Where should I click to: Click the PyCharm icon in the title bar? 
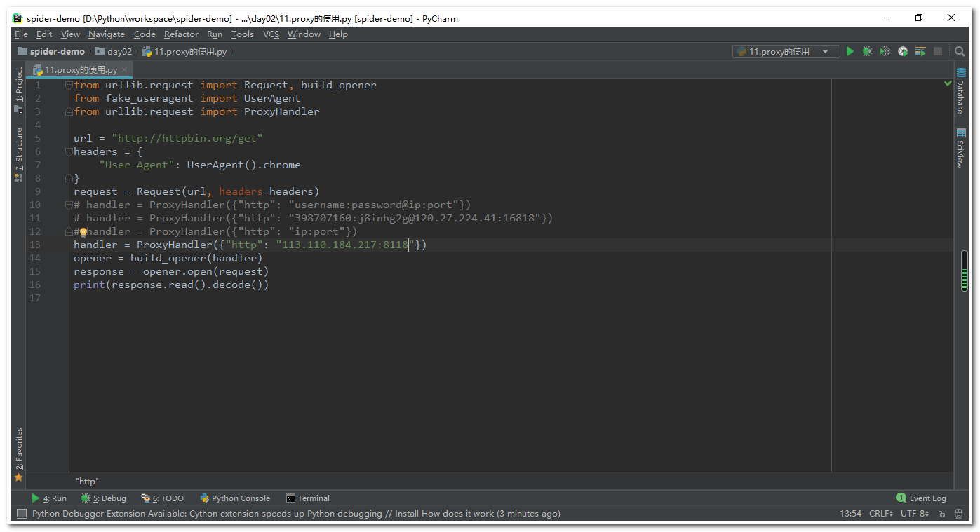pyautogui.click(x=18, y=18)
